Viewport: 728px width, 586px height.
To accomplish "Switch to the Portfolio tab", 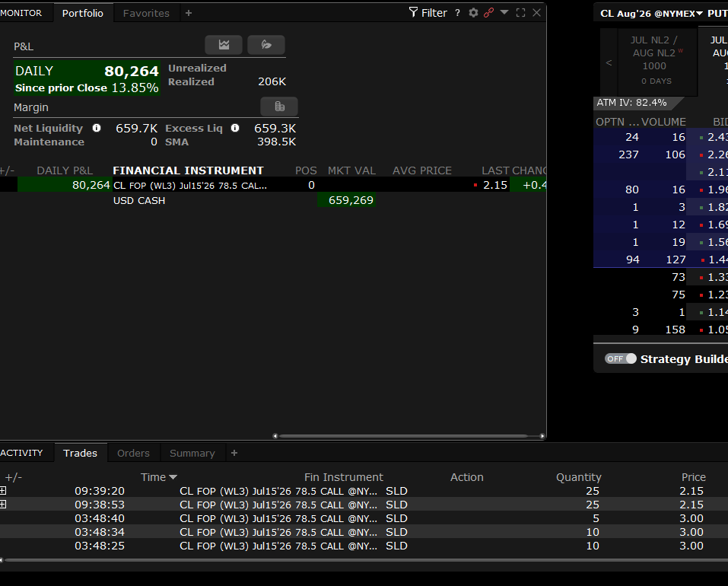I will (83, 13).
